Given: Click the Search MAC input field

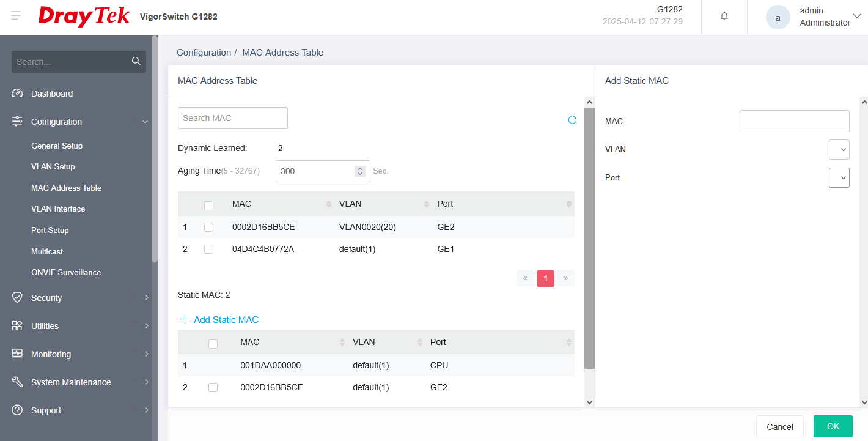Looking at the screenshot, I should (232, 118).
